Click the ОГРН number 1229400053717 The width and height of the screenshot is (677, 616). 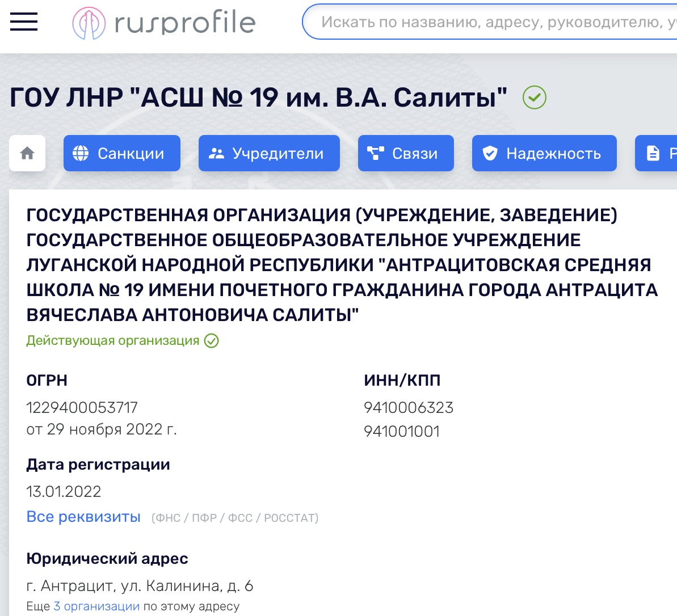tap(82, 407)
